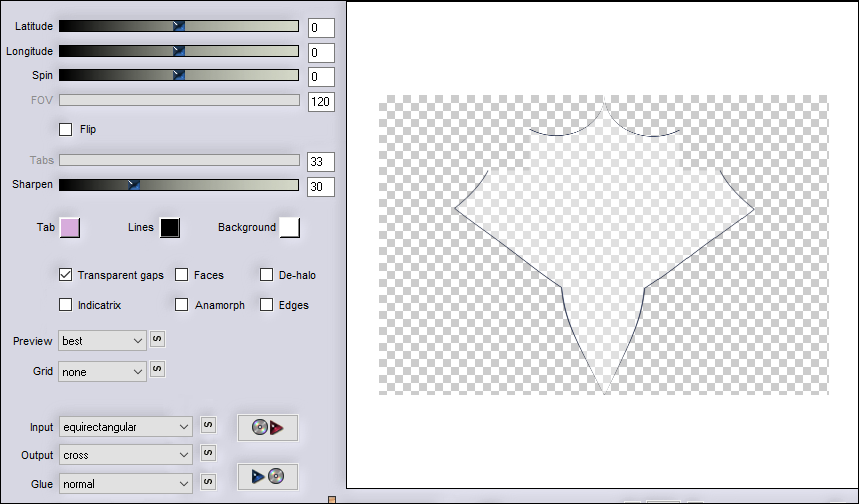This screenshot has height=504, width=859.
Task: Disable the Transparent gaps checkbox
Action: tap(66, 275)
